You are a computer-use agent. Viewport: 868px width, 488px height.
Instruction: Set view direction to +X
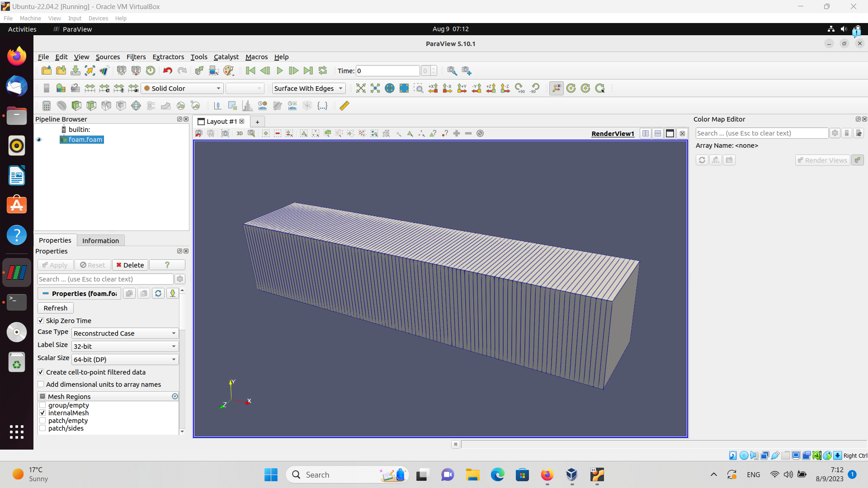(433, 89)
